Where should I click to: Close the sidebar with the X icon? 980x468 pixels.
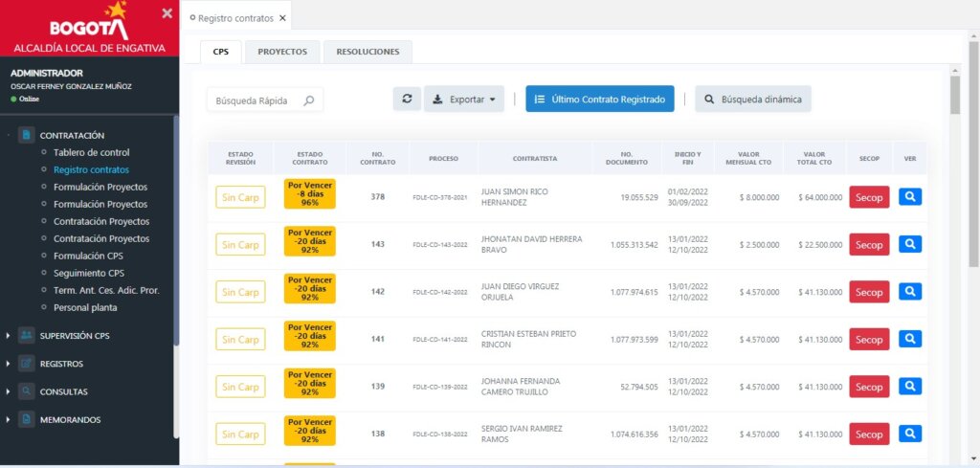pos(167,13)
